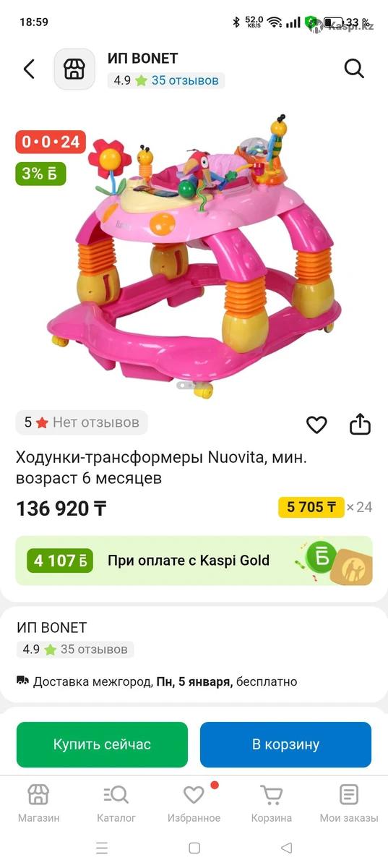Add product to favorites with heart icon

pyautogui.click(x=316, y=425)
